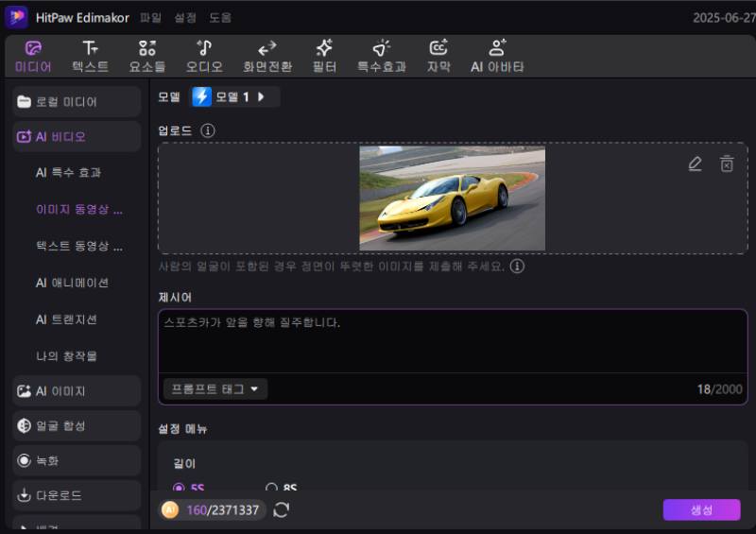Expand the 모델 1 model selector
The height and width of the screenshot is (534, 756).
[234, 96]
